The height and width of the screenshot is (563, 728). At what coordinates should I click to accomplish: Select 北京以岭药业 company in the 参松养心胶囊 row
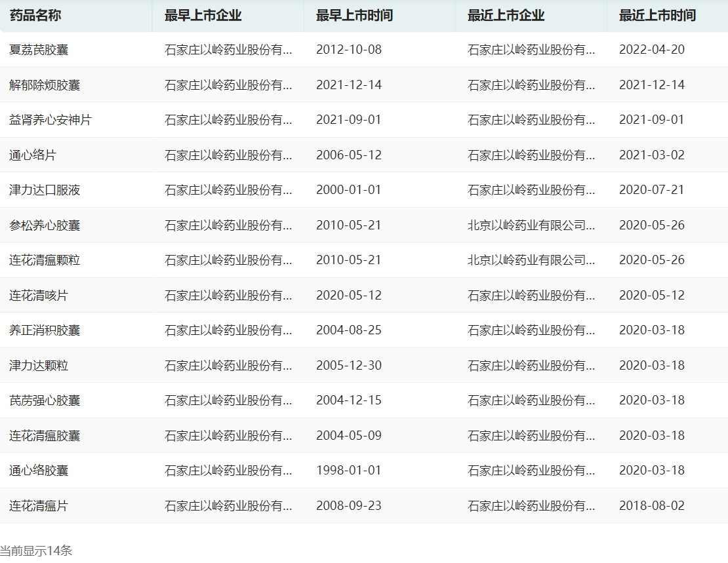click(531, 225)
